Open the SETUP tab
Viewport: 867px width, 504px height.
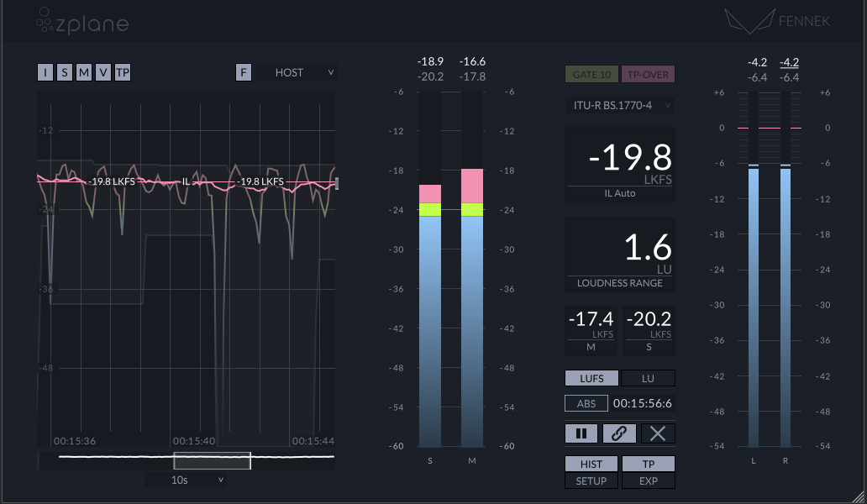591,481
